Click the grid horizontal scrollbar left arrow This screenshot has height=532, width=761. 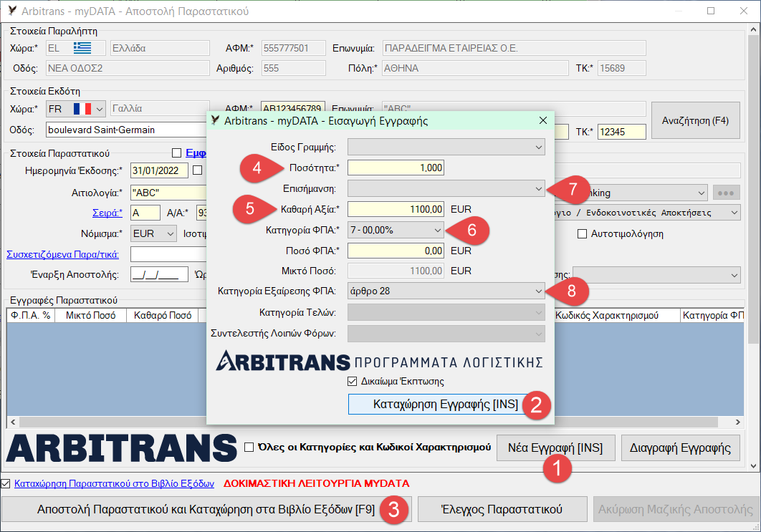tap(13, 422)
